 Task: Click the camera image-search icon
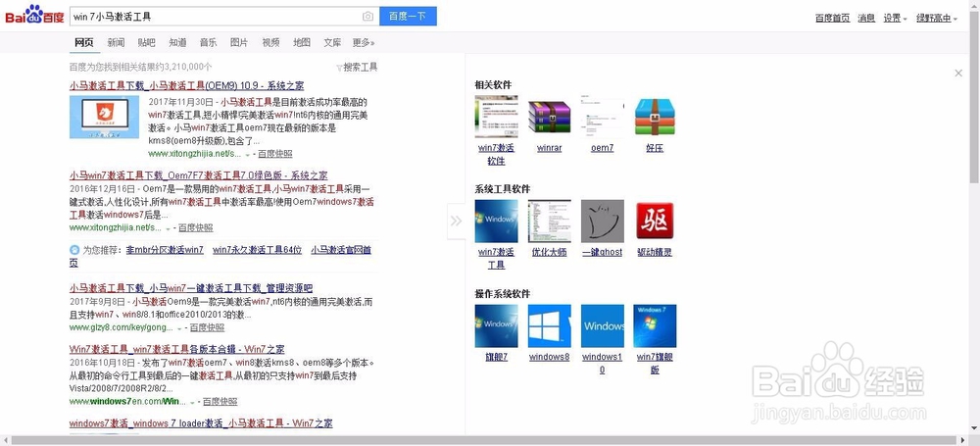tap(368, 17)
